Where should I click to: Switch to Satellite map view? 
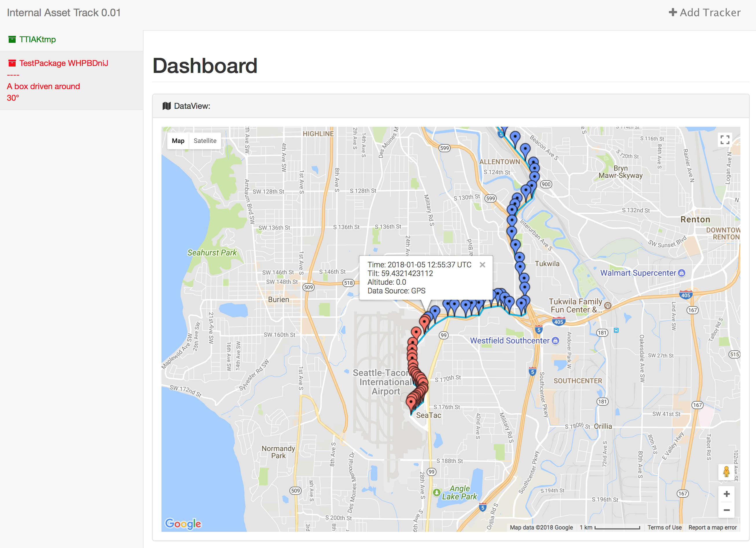pos(205,141)
